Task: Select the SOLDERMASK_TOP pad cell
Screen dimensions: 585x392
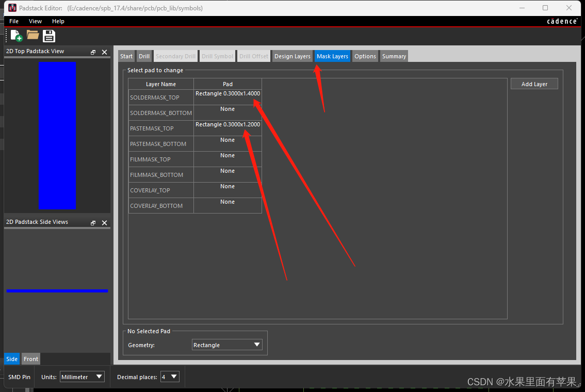Action: 228,97
